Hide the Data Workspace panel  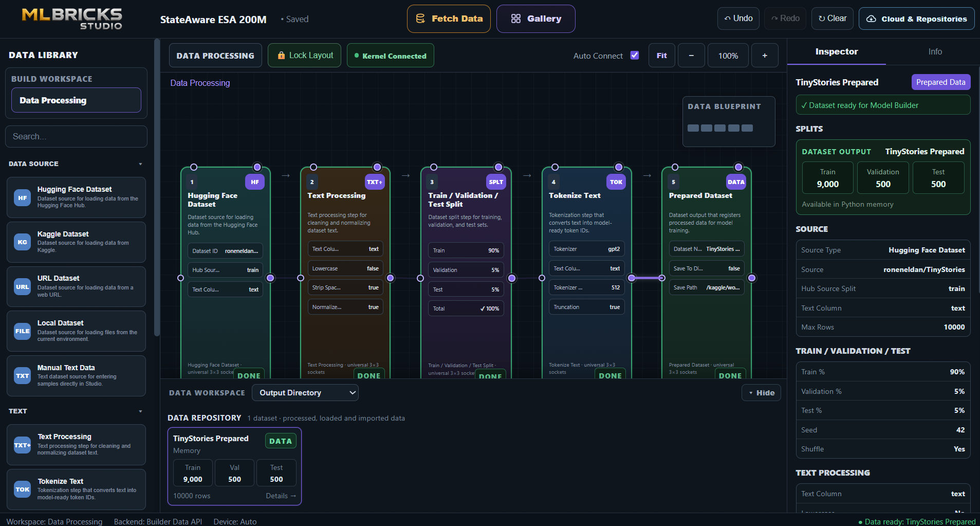(761, 393)
